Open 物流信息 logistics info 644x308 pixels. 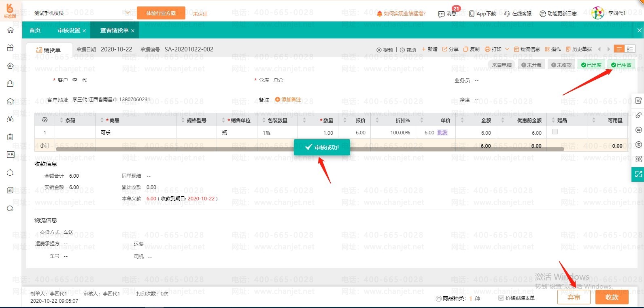point(527,49)
